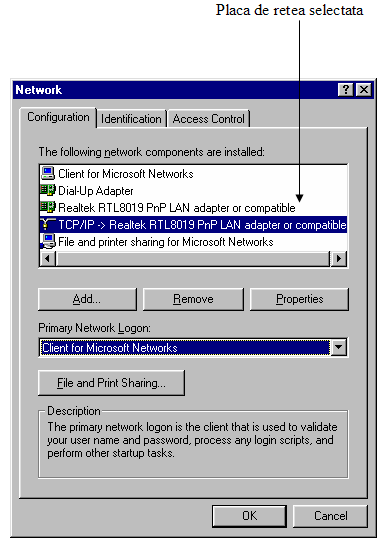Click the Dial-Up Adapter card icon
390x547 pixels.
pyautogui.click(x=48, y=190)
